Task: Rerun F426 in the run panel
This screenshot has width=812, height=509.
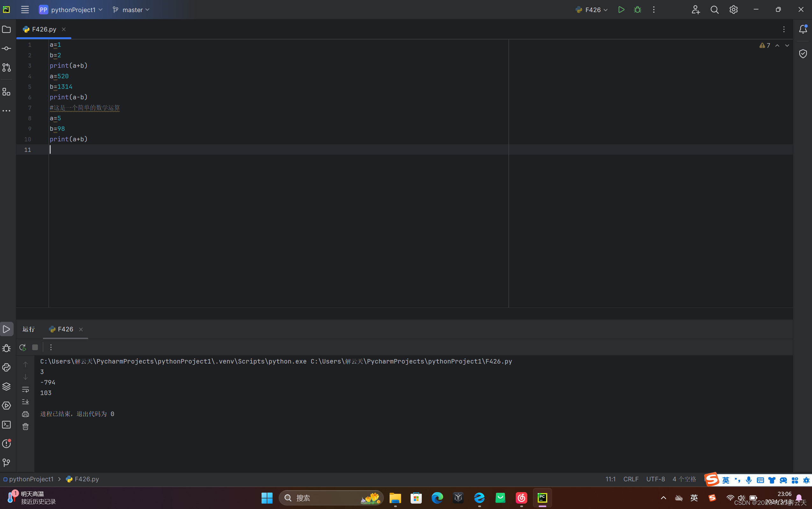Action: click(23, 347)
